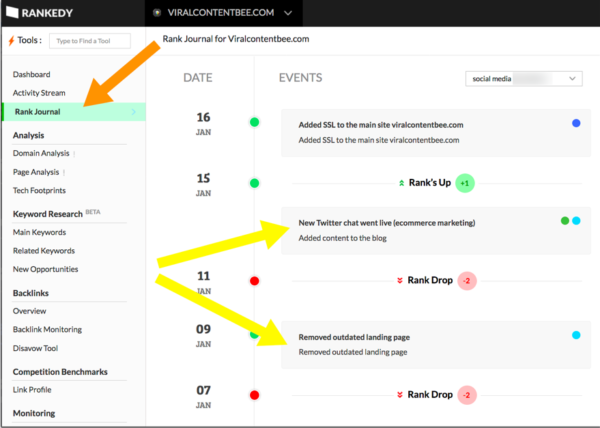The width and height of the screenshot is (600, 428).
Task: Click the -2 badge on 11 Jan Rank Drop
Action: tap(467, 281)
